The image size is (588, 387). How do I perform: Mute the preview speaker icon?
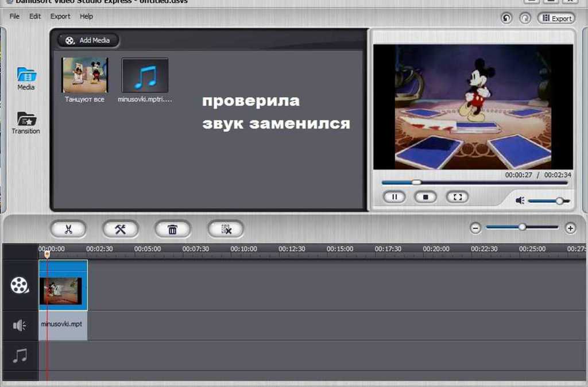coord(520,200)
